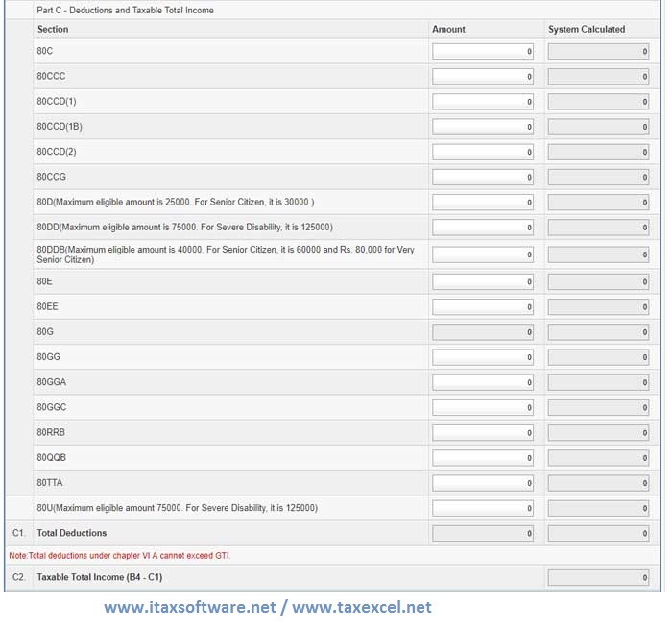Image resolution: width=672 pixels, height=628 pixels.
Task: Click the 80DD Amount input field
Action: coord(483,228)
